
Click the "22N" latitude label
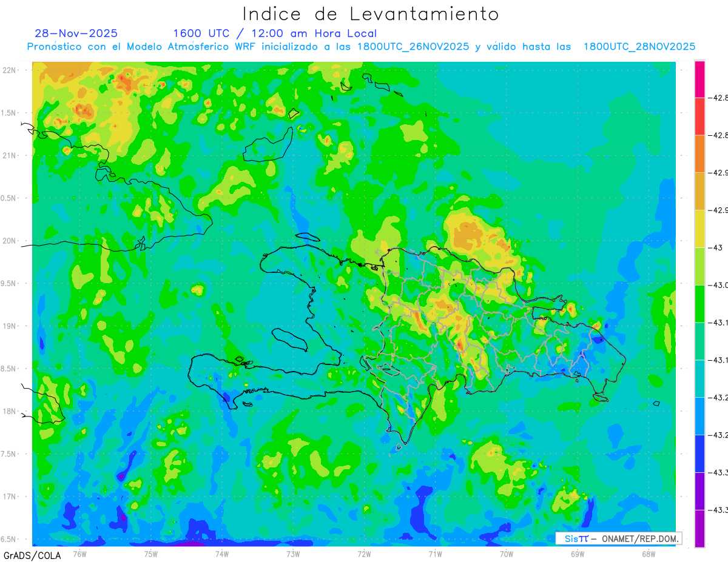click(10, 70)
